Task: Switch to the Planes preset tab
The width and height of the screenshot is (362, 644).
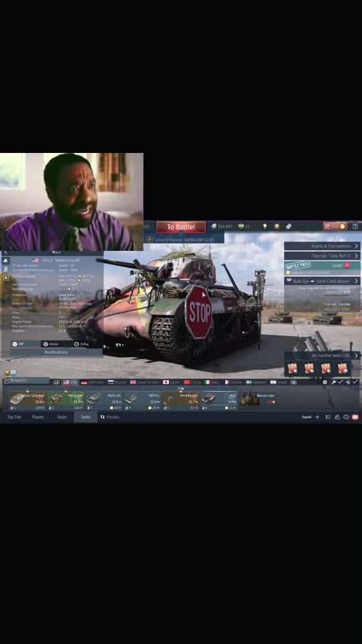Action: pos(38,417)
